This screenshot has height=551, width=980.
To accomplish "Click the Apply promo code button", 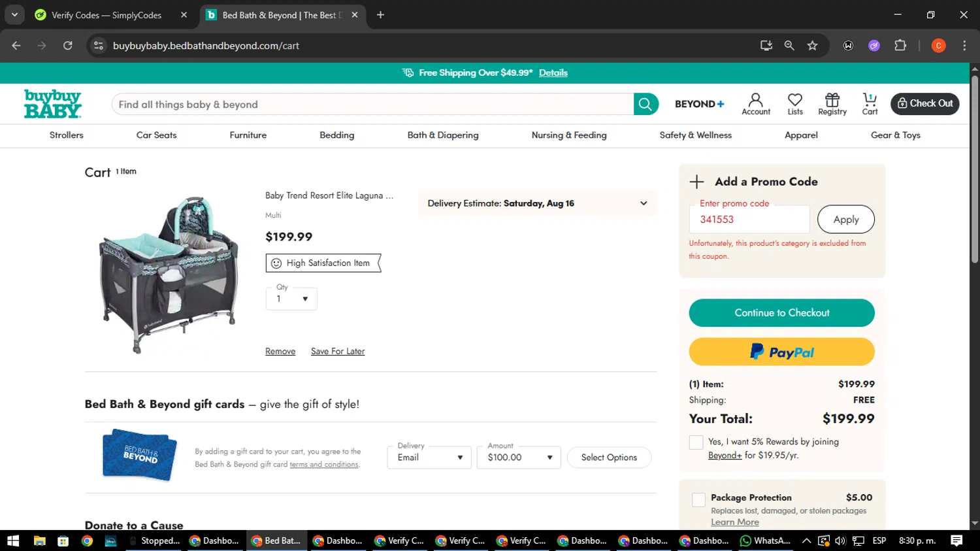I will (x=846, y=220).
